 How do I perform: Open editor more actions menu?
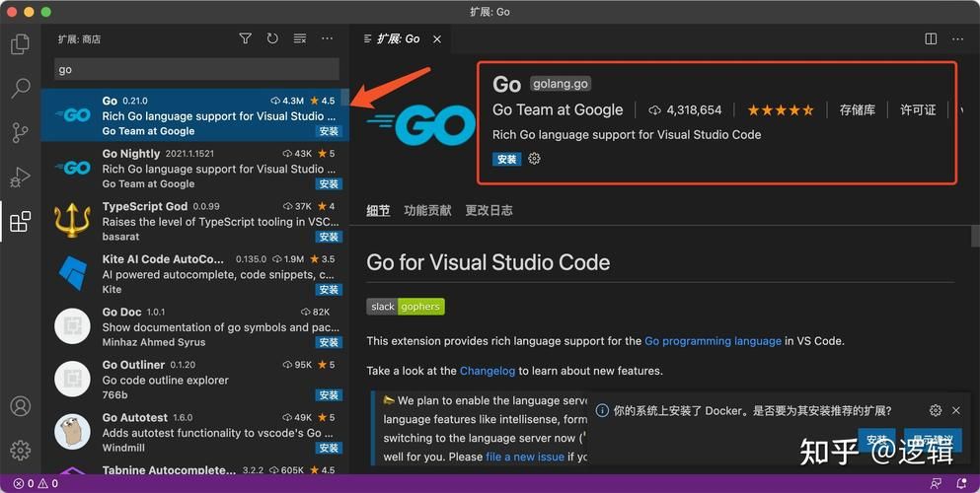(x=957, y=38)
